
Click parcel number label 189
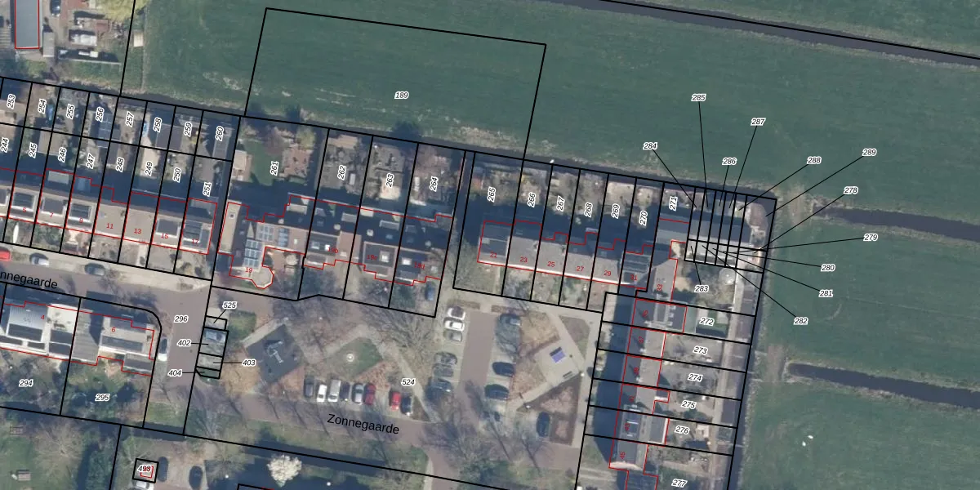click(x=401, y=96)
